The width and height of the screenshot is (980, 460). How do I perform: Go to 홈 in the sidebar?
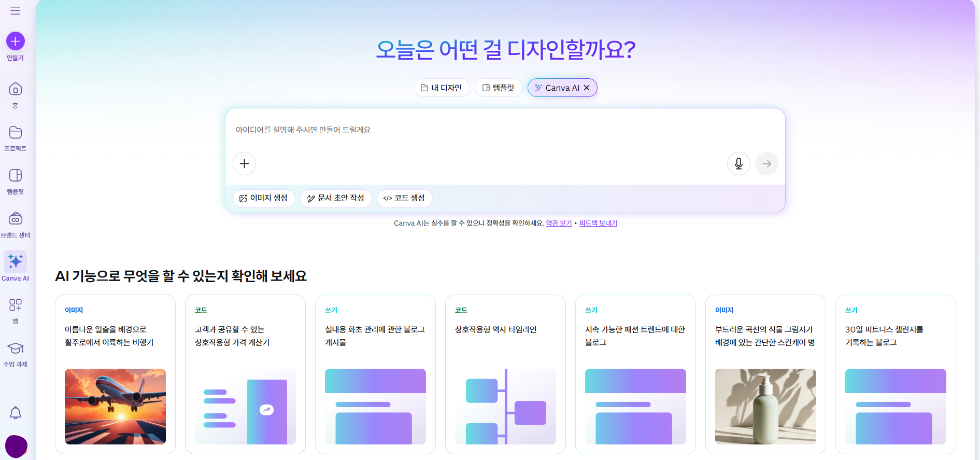click(16, 95)
